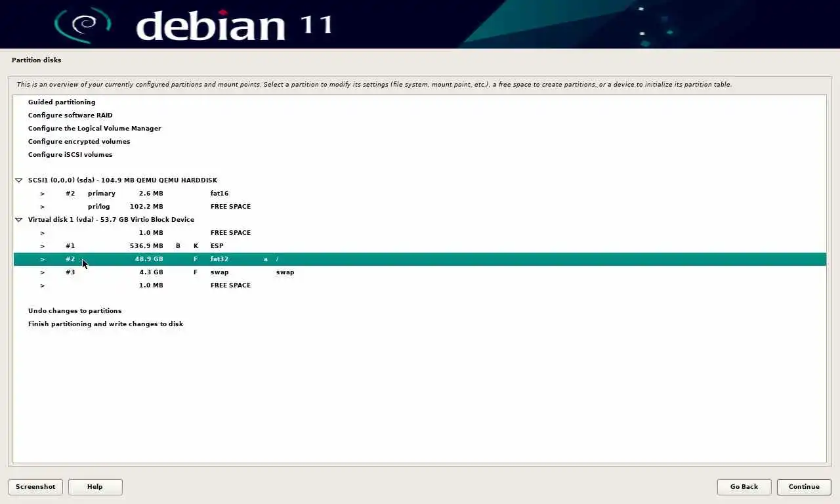Select Configure software RAID
This screenshot has height=504, width=840.
[420, 115]
